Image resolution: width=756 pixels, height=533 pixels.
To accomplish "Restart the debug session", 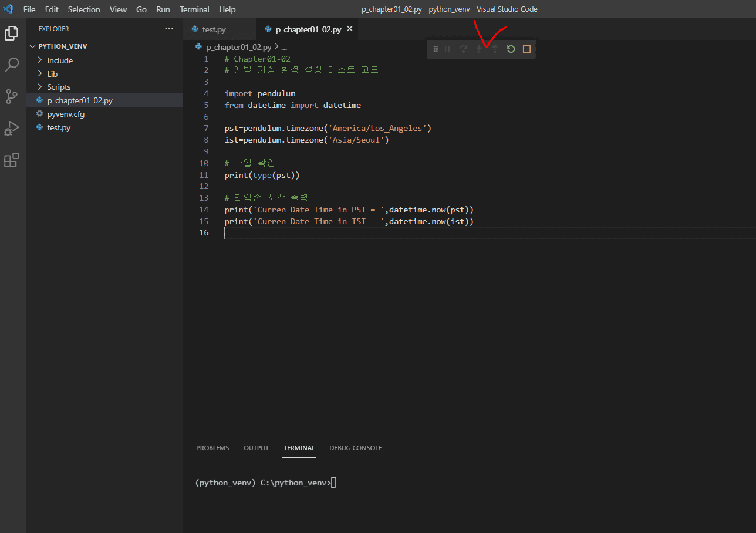I will [511, 49].
